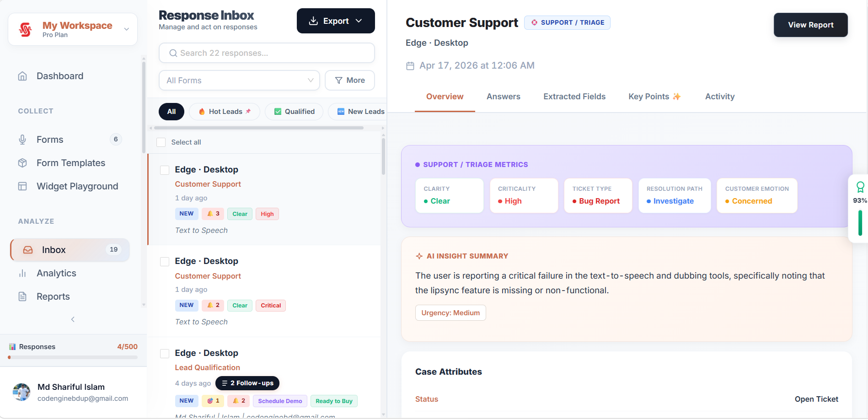The width and height of the screenshot is (868, 420).
Task: Click the Widget Playground layout icon
Action: (22, 186)
